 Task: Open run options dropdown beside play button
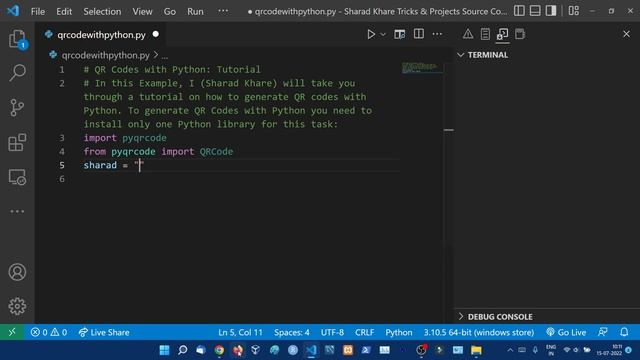(383, 35)
